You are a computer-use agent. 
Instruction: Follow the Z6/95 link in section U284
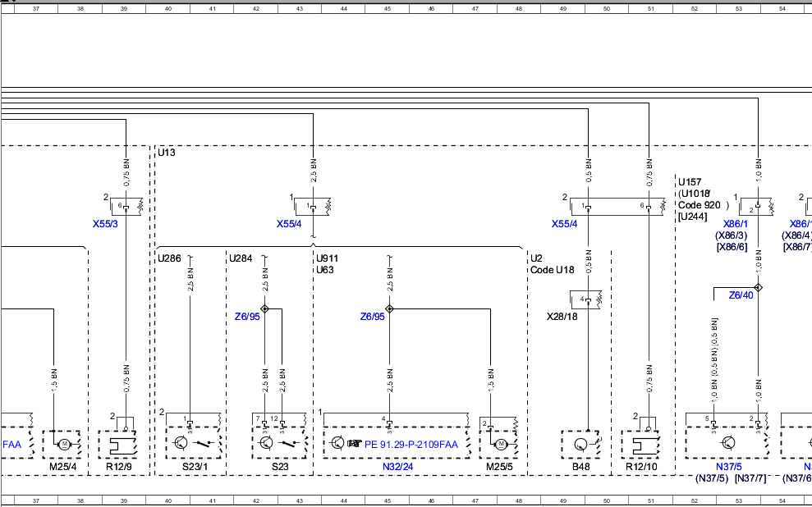[247, 317]
